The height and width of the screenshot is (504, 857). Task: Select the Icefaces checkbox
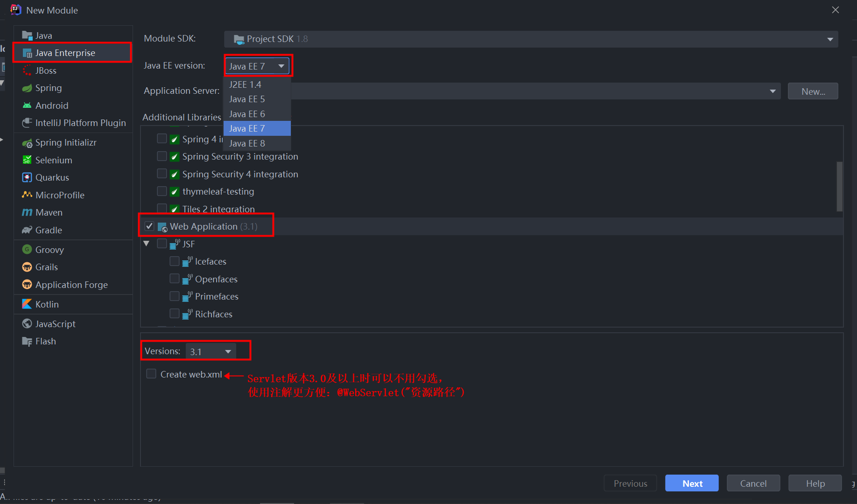(x=175, y=261)
